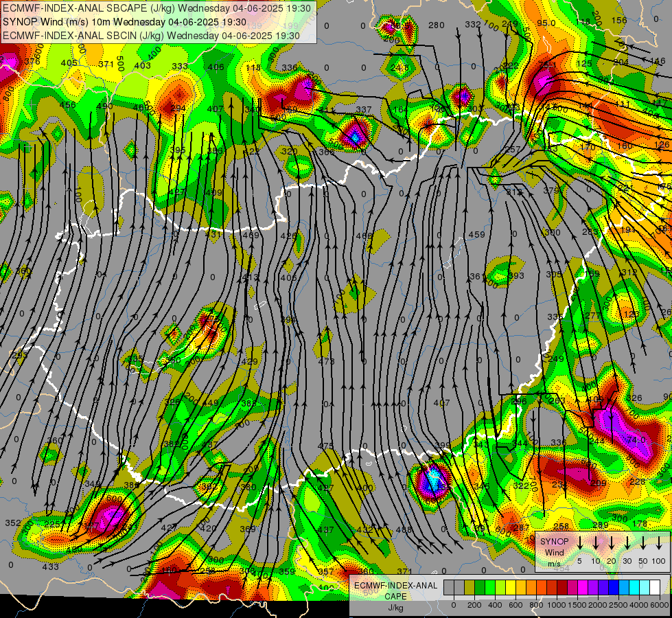The height and width of the screenshot is (618, 672).
Task: Click the 50 m/s wind arrow in legend
Action: coord(643,542)
